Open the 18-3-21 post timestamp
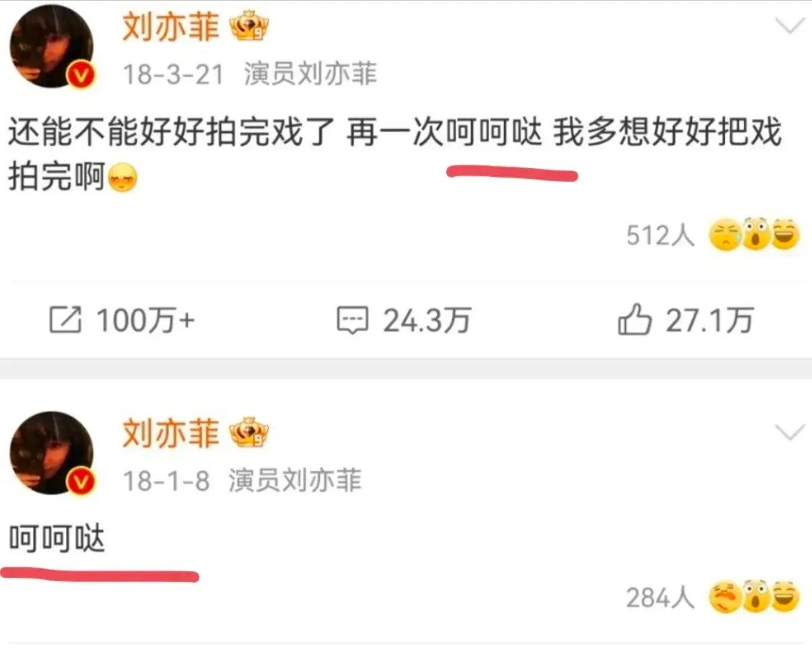The image size is (812, 652). pos(173,75)
